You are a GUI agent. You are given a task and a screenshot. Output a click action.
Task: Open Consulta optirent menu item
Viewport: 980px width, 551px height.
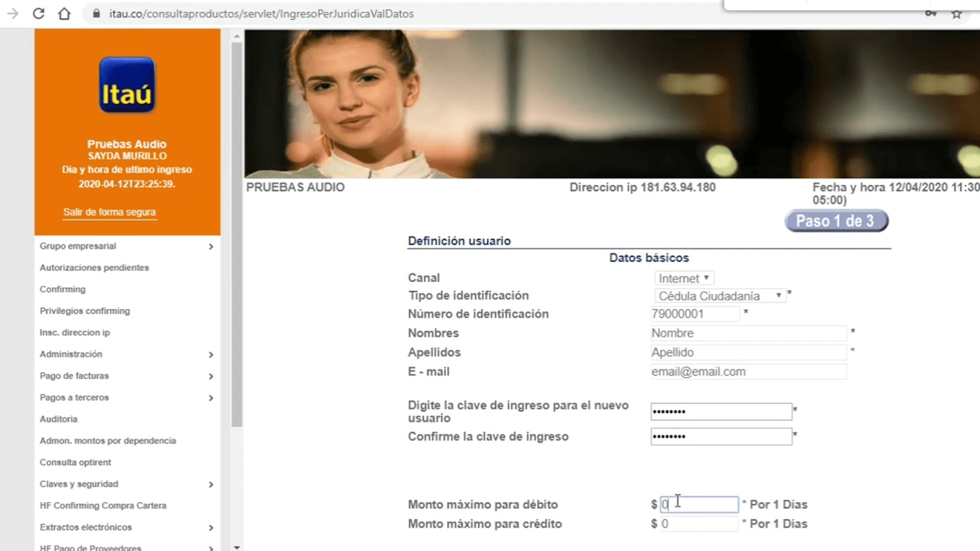pos(75,462)
